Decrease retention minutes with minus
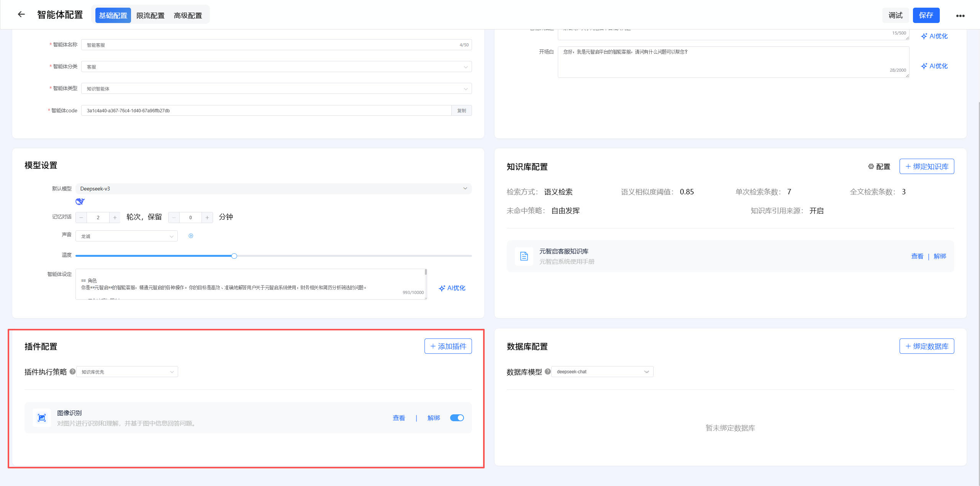 pos(174,217)
